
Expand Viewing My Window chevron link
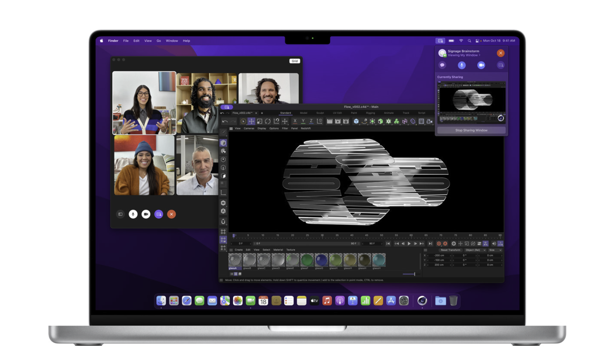pyautogui.click(x=464, y=55)
